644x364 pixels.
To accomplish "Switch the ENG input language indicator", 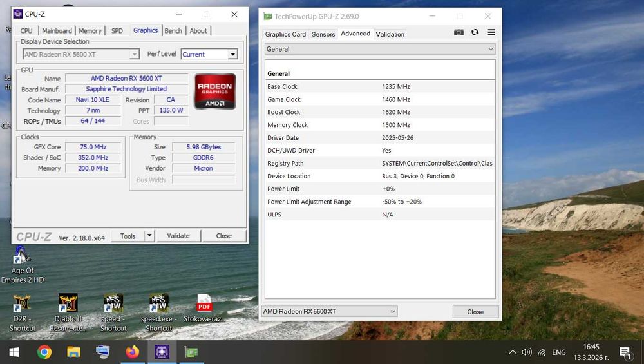I will [558, 352].
